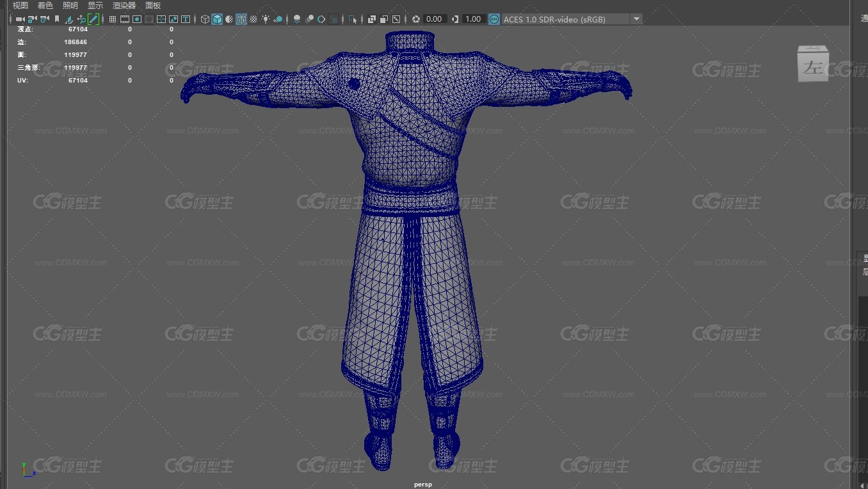This screenshot has width=868, height=489.
Task: Click the Exposure reset icon
Action: [x=415, y=19]
